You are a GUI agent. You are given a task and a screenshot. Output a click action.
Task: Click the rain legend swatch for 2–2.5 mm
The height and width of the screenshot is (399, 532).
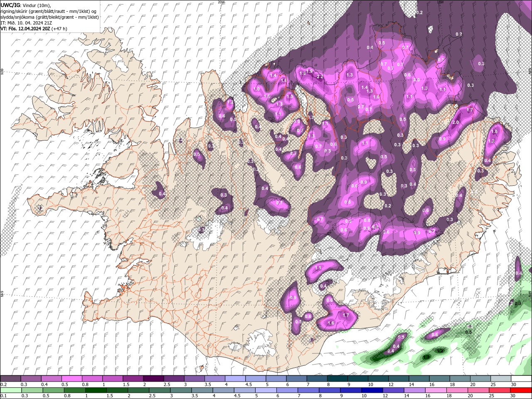[139, 391]
